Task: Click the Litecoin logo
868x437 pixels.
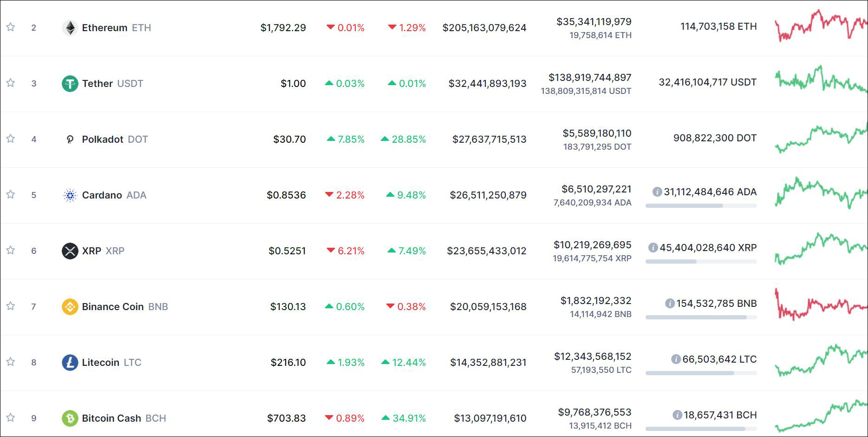Action: click(x=70, y=363)
